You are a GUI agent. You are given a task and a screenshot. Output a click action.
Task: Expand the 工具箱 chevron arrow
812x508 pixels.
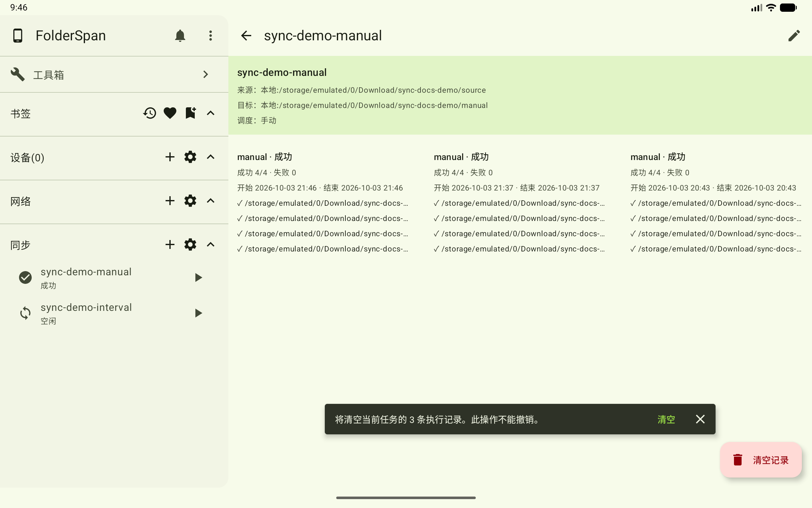[x=206, y=74]
